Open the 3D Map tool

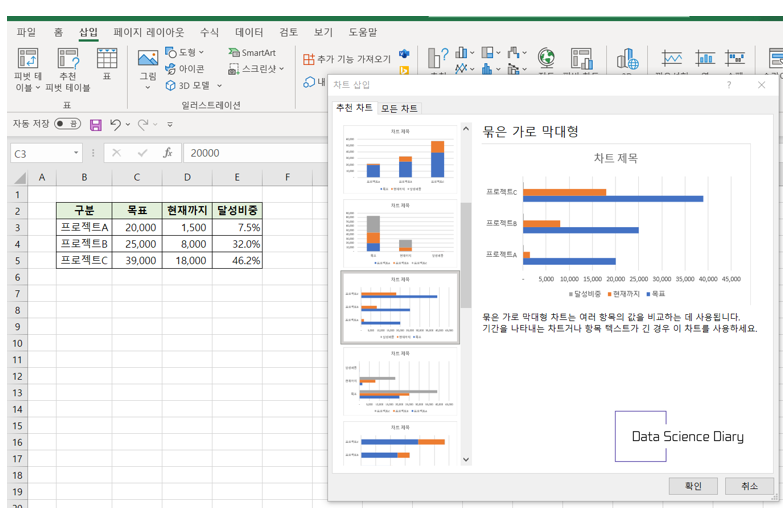click(627, 58)
